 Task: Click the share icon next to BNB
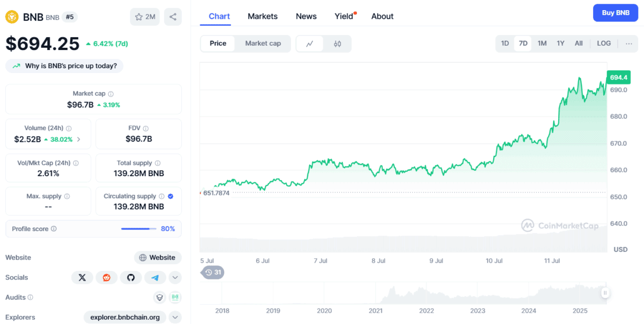coord(173,17)
